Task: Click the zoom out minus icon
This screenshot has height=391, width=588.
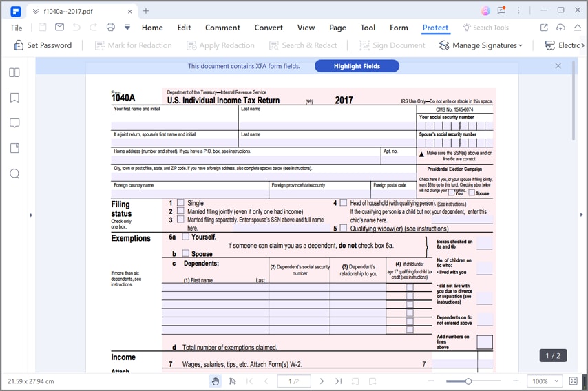Action: [x=431, y=381]
